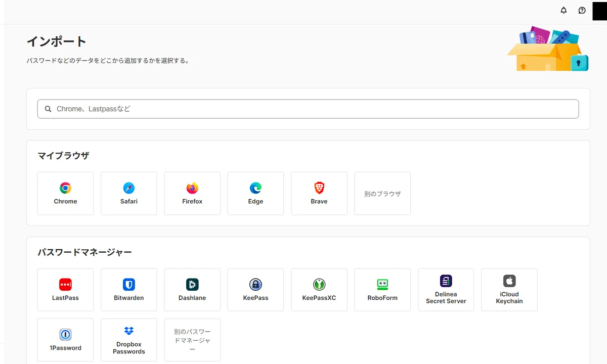Choose the iCloud Keychain apple icon

click(509, 281)
